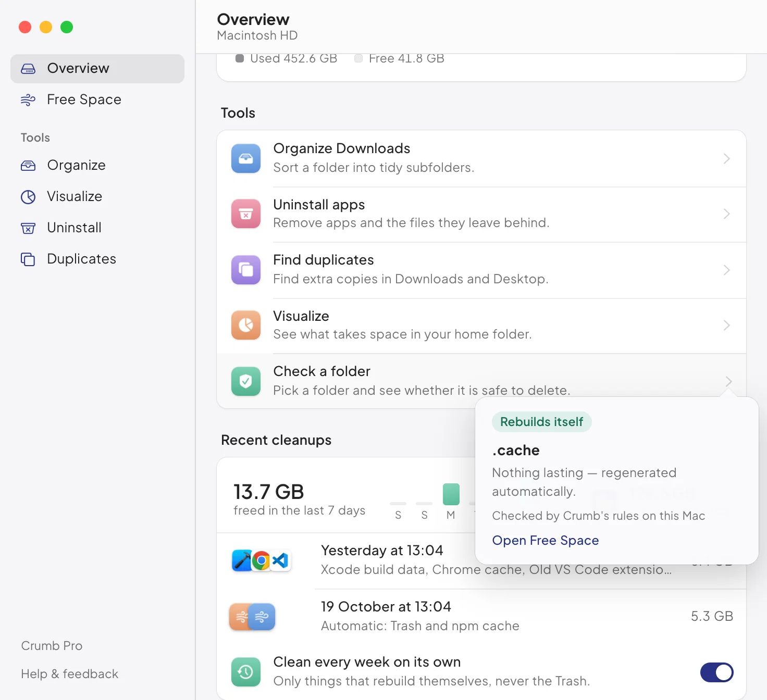Click "Checked by Crumb's rules on this Mac"
The height and width of the screenshot is (700, 767).
click(x=598, y=516)
